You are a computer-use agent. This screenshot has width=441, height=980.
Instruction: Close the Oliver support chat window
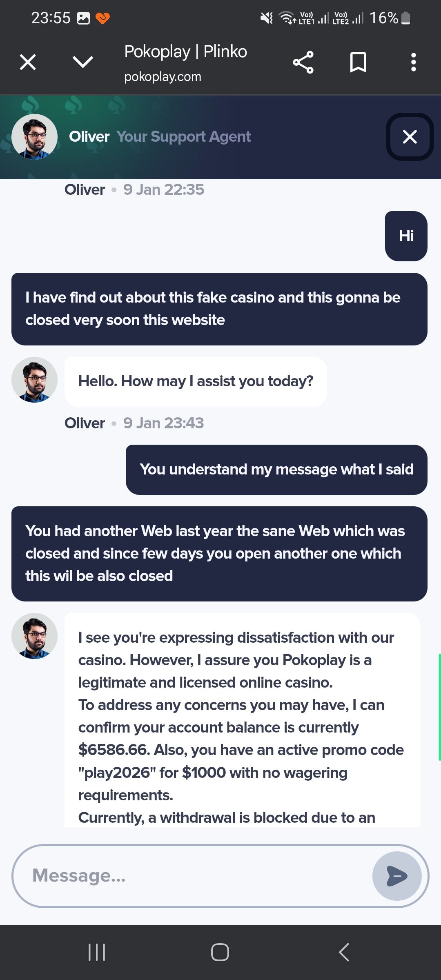410,137
